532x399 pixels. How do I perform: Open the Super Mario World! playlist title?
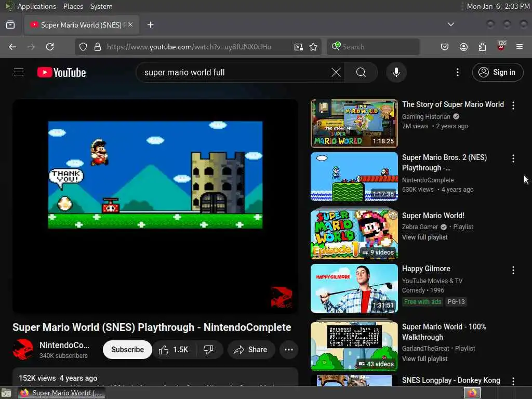point(433,216)
